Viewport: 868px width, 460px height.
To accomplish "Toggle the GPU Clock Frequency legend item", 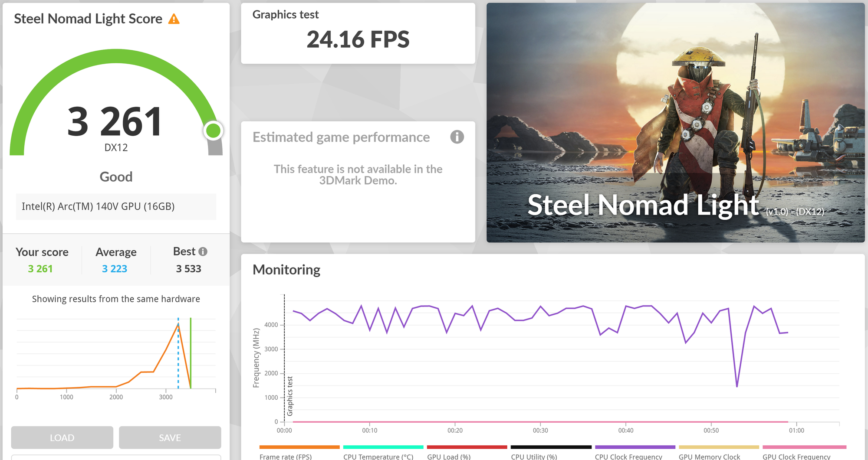I will click(804, 453).
